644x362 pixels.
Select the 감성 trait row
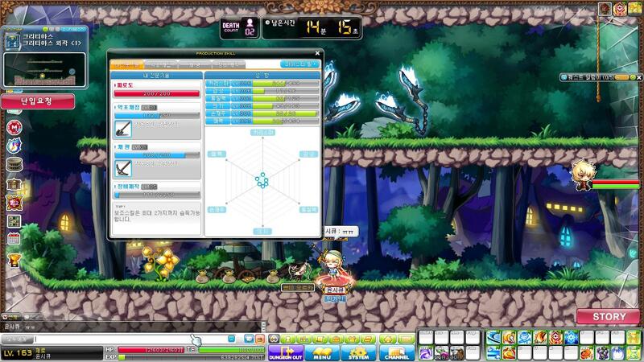tap(262, 91)
